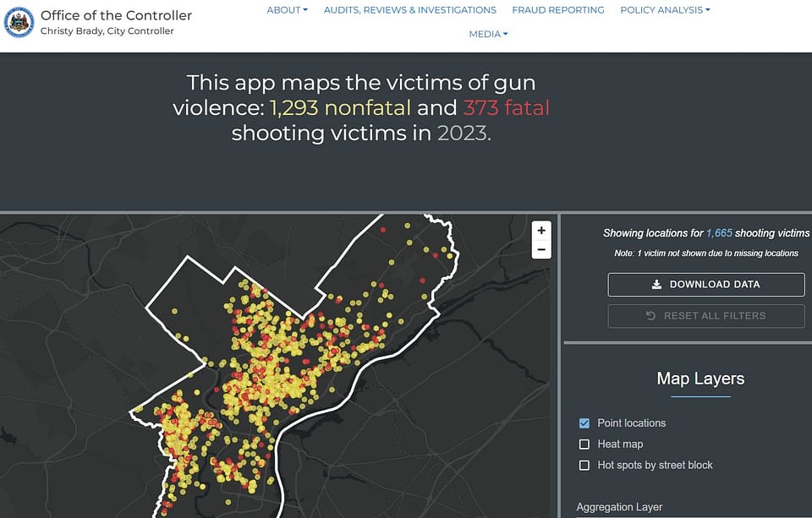Image resolution: width=812 pixels, height=518 pixels.
Task: Open the MEDIA dropdown menu
Action: coord(488,34)
